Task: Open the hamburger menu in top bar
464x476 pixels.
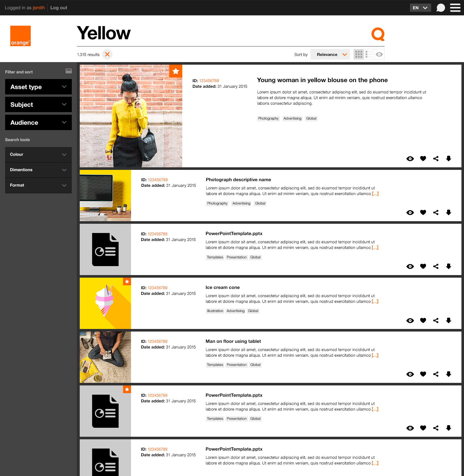Action: [455, 8]
